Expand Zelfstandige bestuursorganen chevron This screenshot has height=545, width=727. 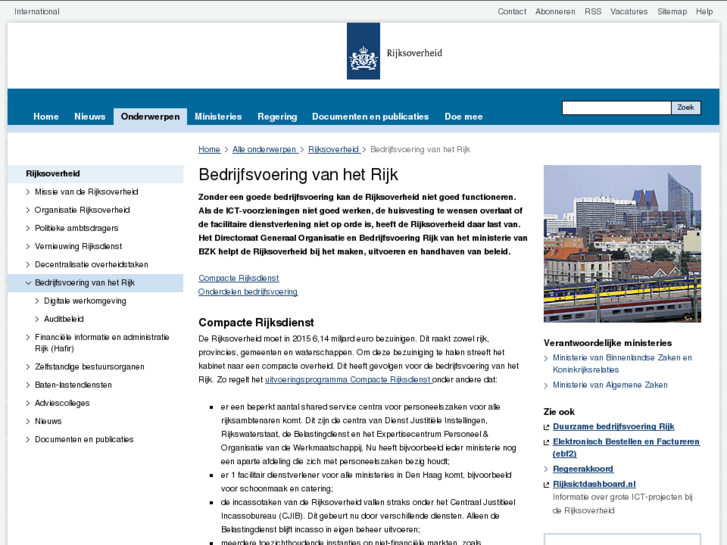28,367
